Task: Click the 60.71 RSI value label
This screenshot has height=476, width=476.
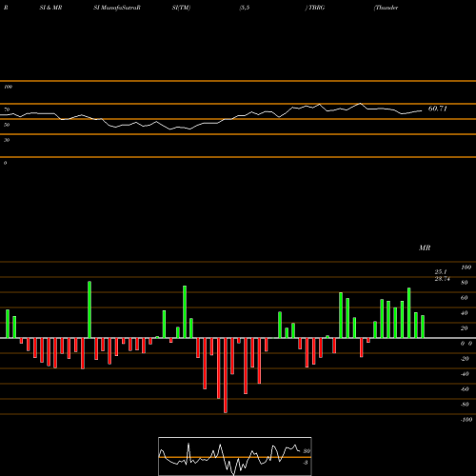Action: point(437,109)
